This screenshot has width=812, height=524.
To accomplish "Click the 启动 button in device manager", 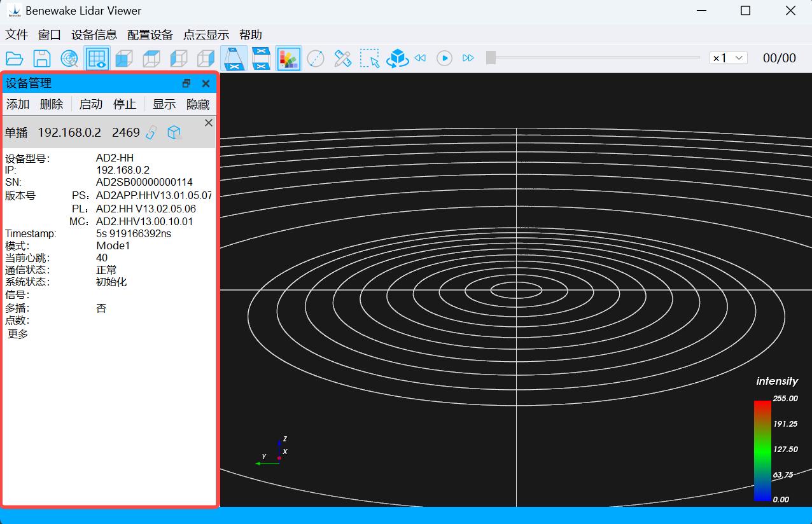I will 91,104.
